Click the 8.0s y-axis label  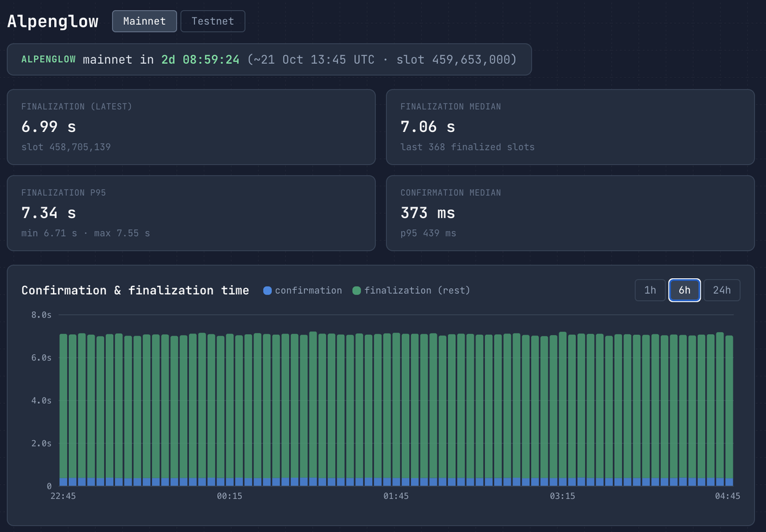42,315
